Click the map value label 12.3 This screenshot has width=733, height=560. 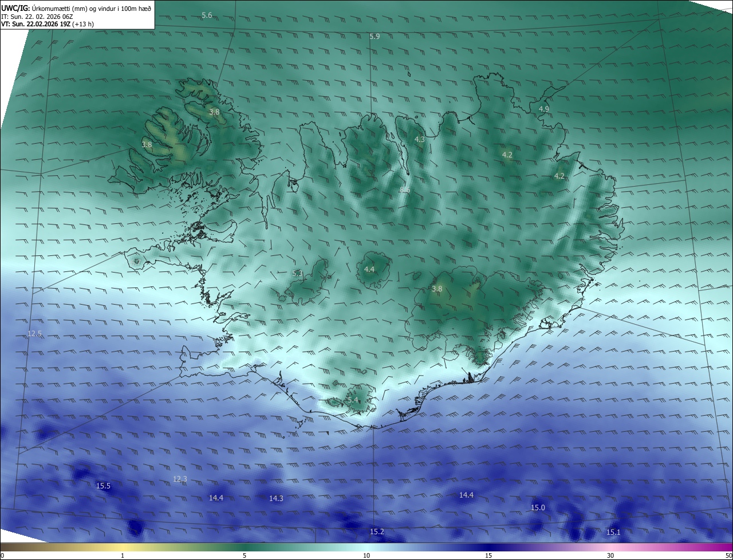(180, 479)
